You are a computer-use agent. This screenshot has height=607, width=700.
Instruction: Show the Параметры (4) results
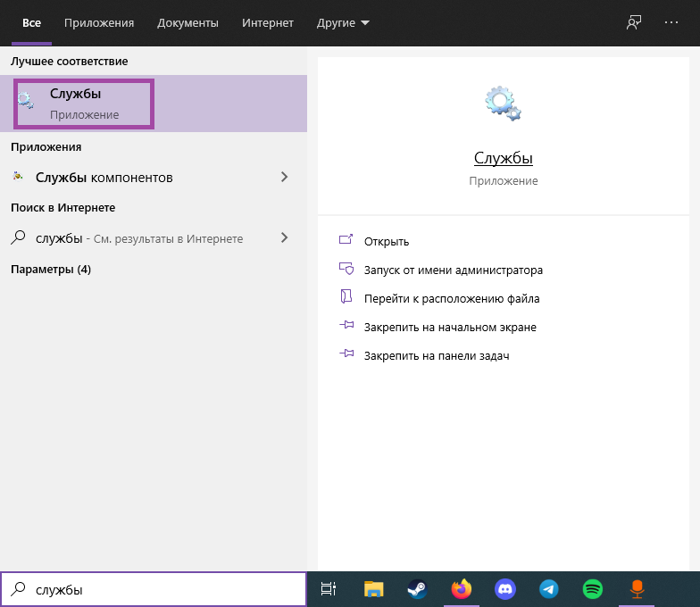pyautogui.click(x=51, y=270)
